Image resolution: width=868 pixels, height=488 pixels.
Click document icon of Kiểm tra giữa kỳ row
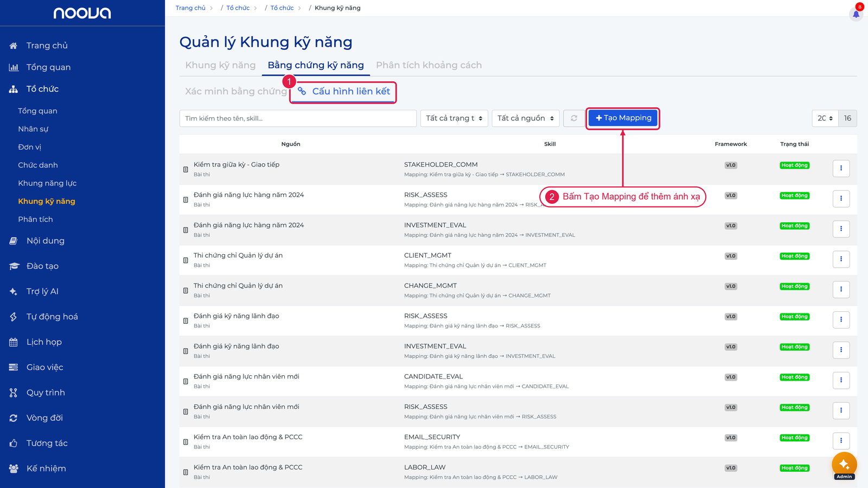[x=186, y=170]
